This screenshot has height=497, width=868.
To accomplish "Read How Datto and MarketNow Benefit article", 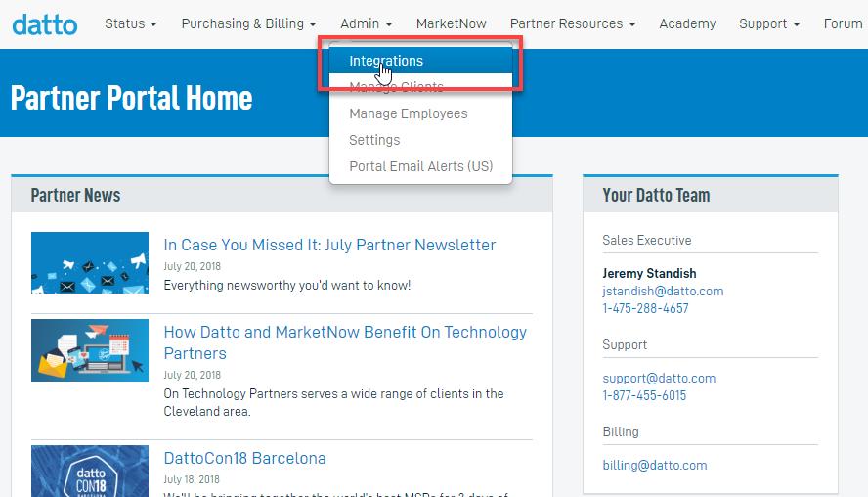I will [345, 342].
